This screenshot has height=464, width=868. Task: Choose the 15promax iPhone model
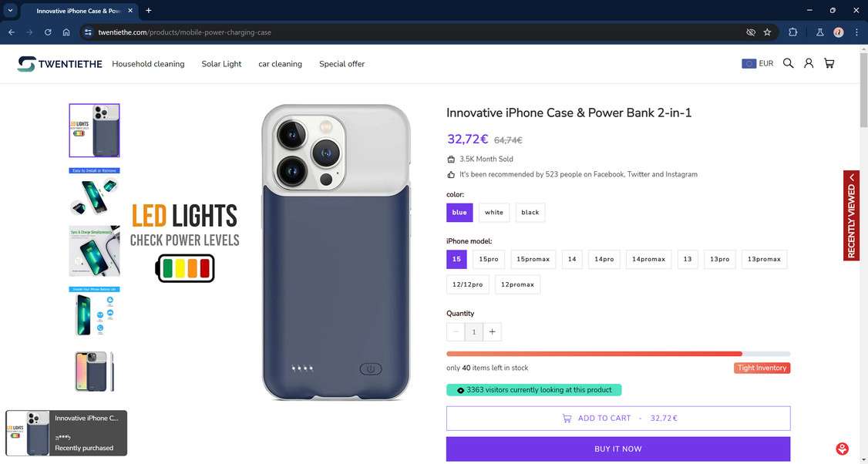coord(533,260)
